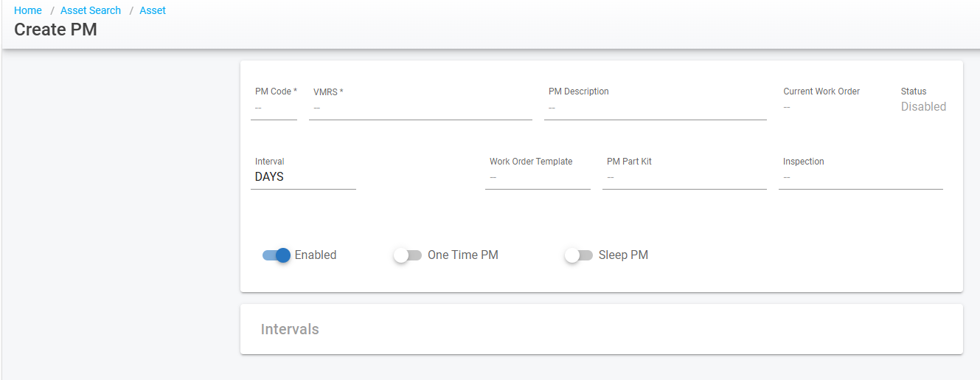Open the PM Part Kit selector
This screenshot has height=380, width=980.
click(x=684, y=177)
